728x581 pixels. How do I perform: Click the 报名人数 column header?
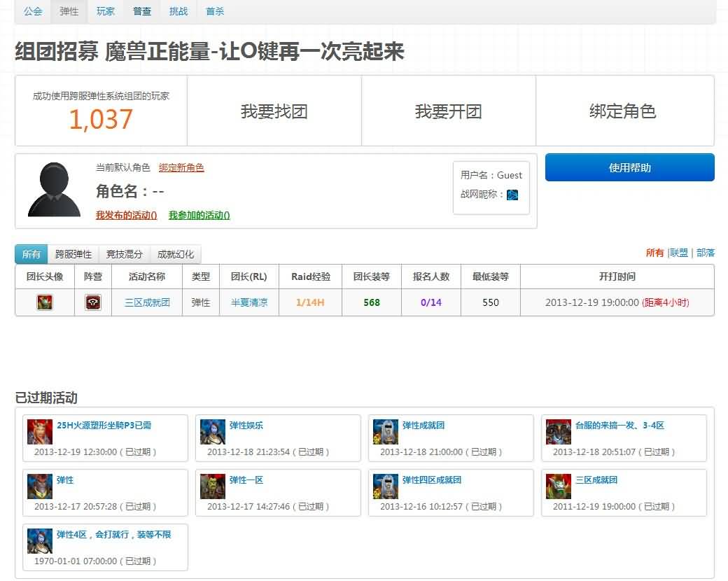coord(431,276)
